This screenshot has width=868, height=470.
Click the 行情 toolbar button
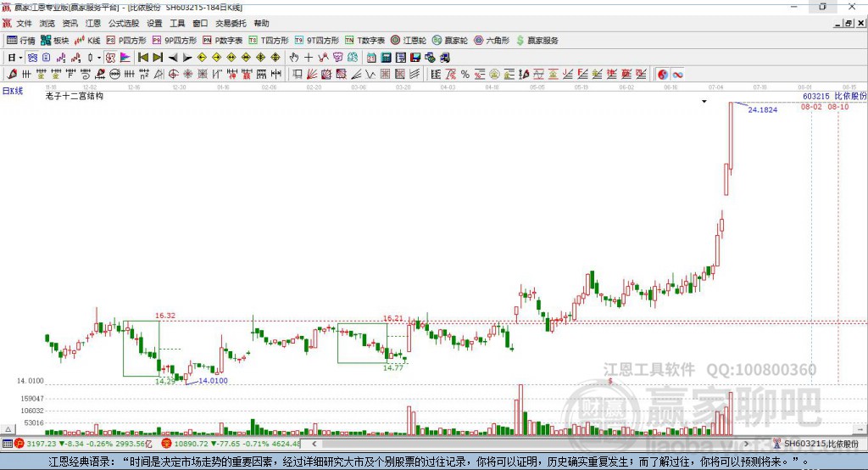[21, 41]
